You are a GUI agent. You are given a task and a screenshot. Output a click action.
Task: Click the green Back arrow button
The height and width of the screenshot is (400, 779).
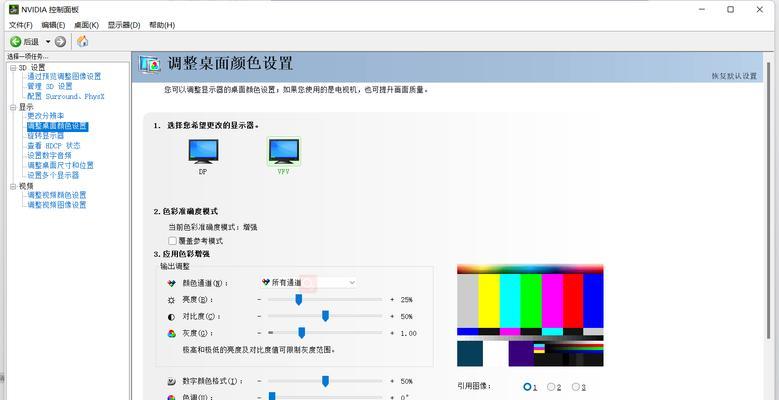(x=15, y=42)
